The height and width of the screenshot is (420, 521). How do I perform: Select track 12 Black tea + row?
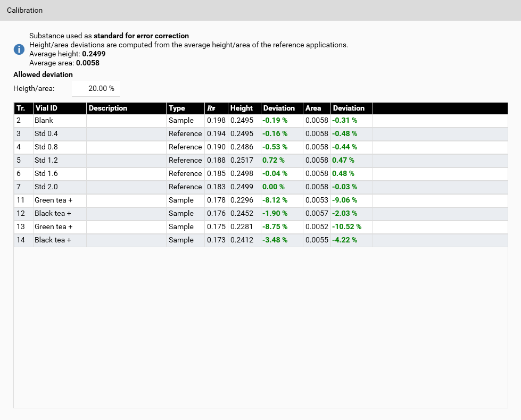click(53, 213)
